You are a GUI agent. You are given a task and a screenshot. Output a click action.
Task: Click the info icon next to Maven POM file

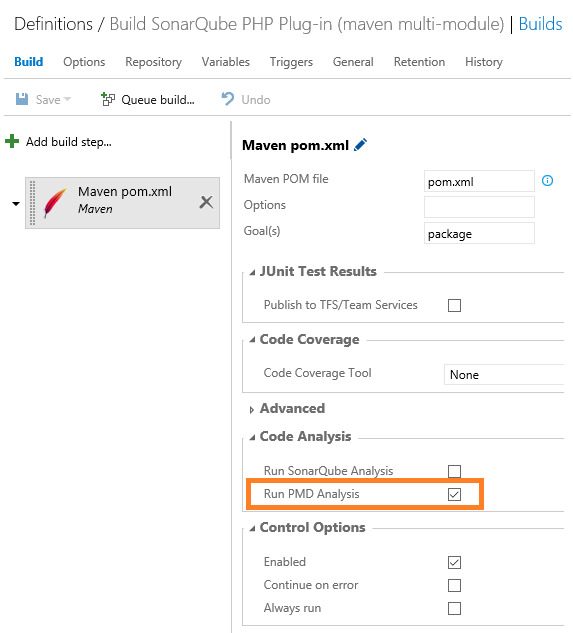pyautogui.click(x=547, y=181)
